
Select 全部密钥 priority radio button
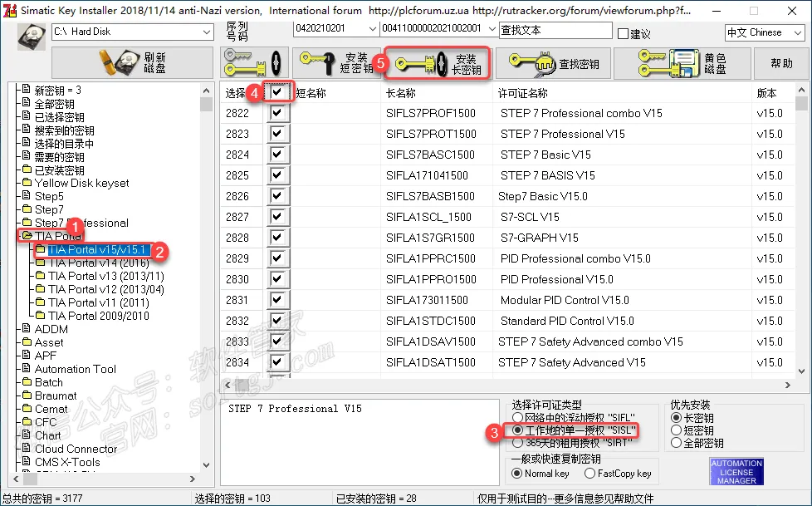(676, 443)
